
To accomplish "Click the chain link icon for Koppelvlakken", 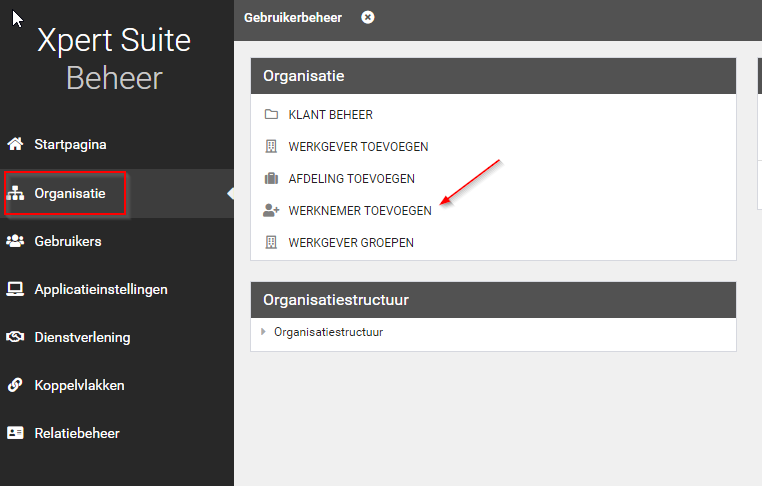I will pos(15,385).
